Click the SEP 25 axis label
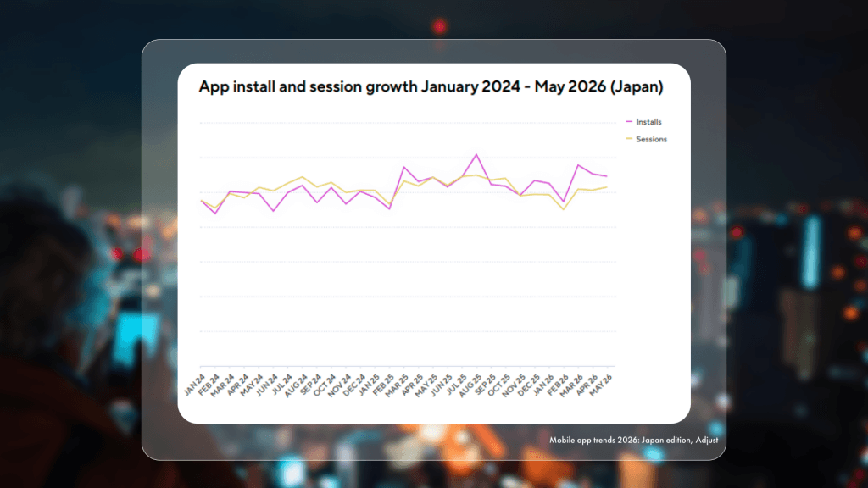 [485, 385]
